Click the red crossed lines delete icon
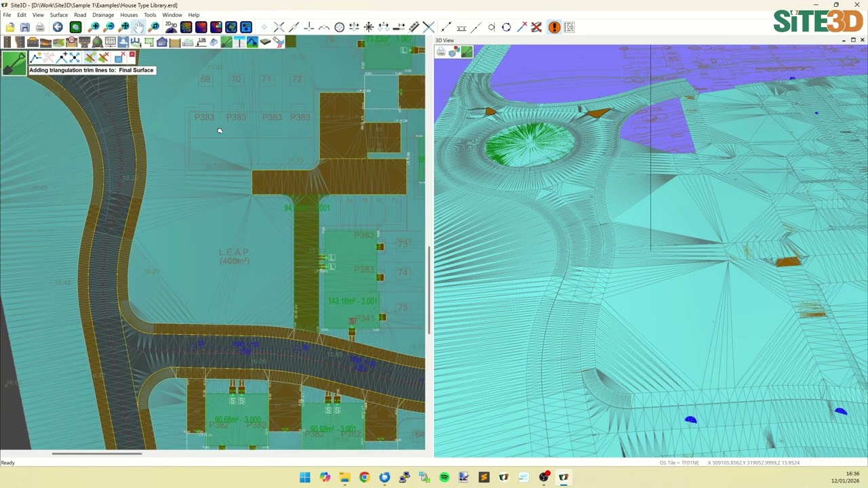Viewport: 868px width, 488px height. click(536, 27)
